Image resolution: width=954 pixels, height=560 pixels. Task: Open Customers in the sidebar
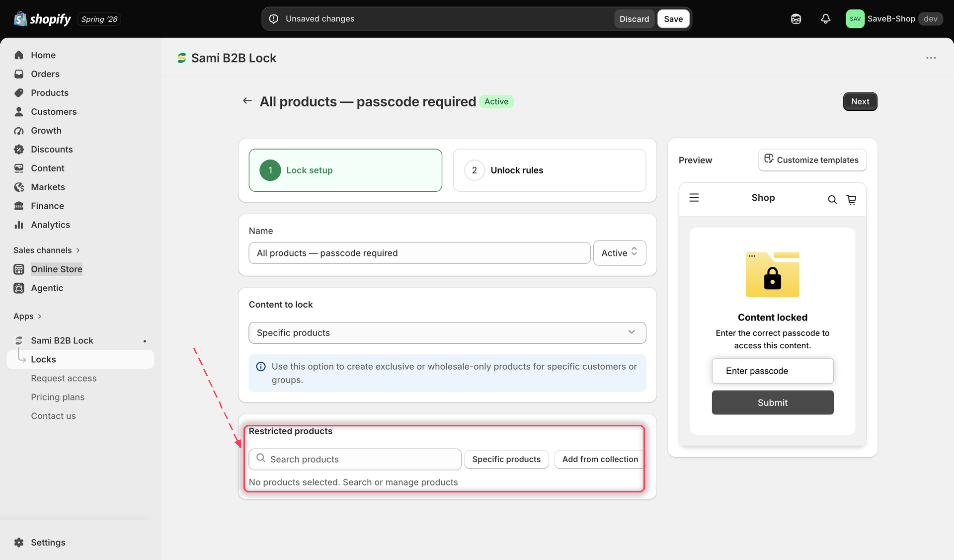tap(54, 112)
